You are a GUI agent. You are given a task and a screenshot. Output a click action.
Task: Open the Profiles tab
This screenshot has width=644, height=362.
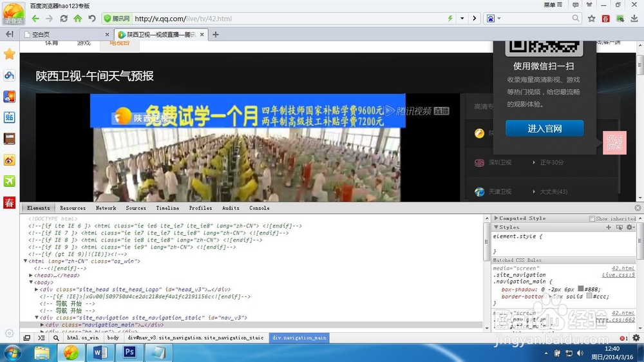point(200,208)
